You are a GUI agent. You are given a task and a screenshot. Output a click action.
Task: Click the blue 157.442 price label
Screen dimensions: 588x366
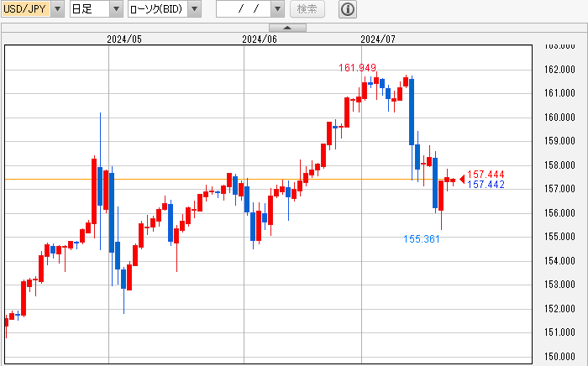click(x=486, y=185)
